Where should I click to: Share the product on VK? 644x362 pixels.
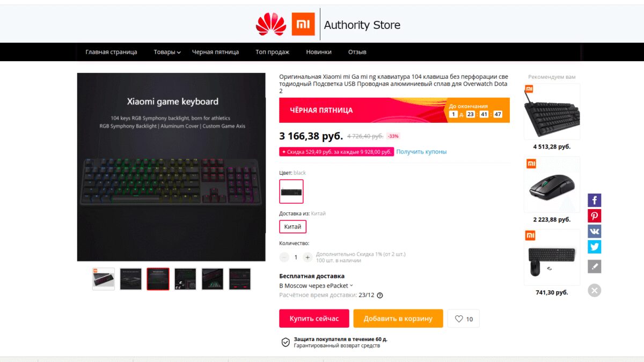pos(594,232)
